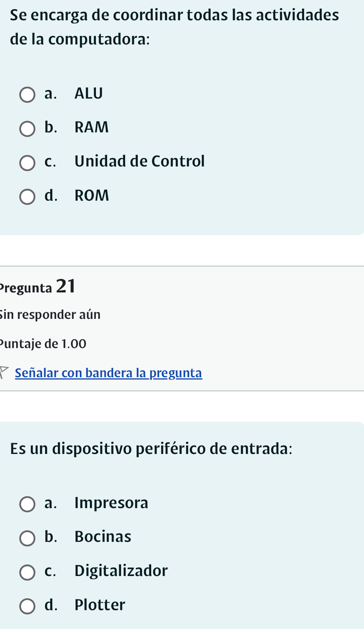
Task: Pick the ROM radio button
Action: click(27, 197)
